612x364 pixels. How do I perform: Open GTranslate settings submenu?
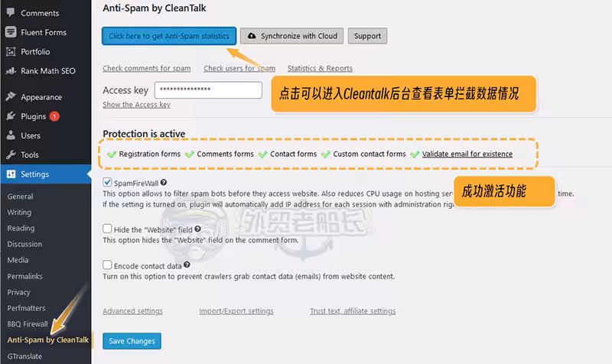click(x=24, y=356)
